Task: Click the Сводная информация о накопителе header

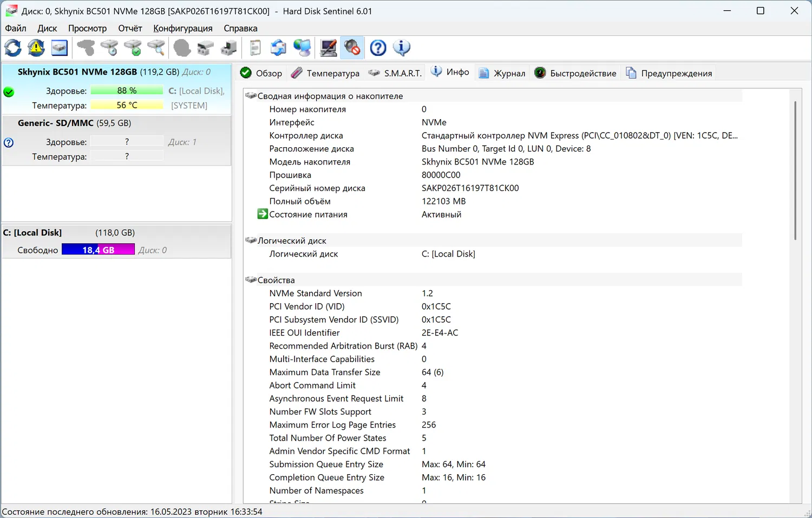Action: click(x=330, y=96)
